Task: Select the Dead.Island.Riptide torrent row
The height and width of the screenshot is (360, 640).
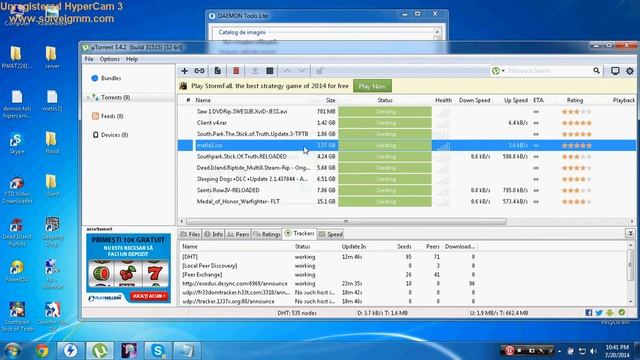Action: (406, 168)
